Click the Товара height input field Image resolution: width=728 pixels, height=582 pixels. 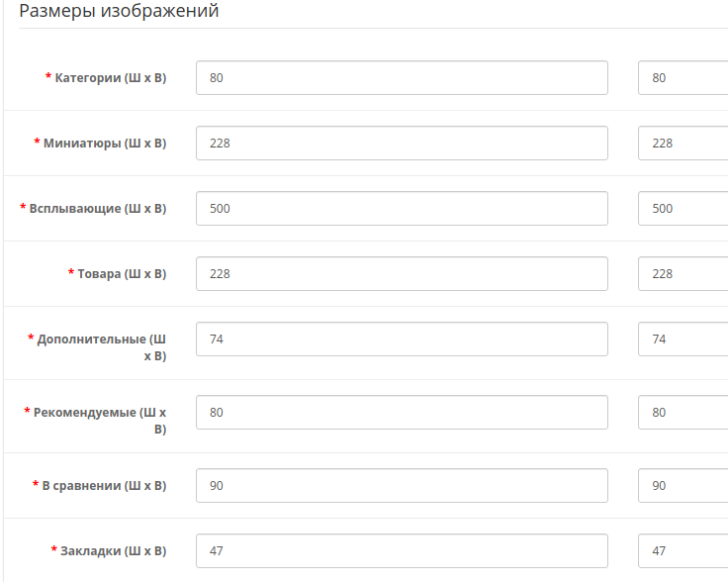pos(682,274)
